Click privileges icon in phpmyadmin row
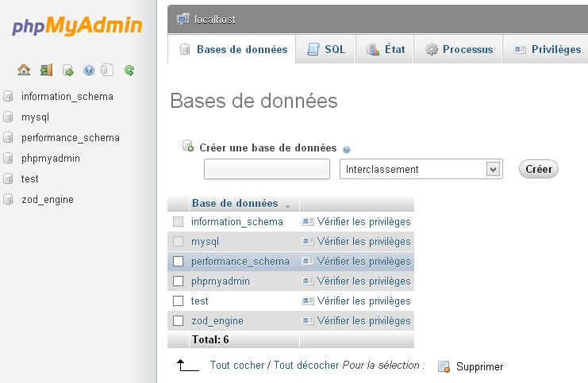The height and width of the screenshot is (383, 588). (308, 281)
